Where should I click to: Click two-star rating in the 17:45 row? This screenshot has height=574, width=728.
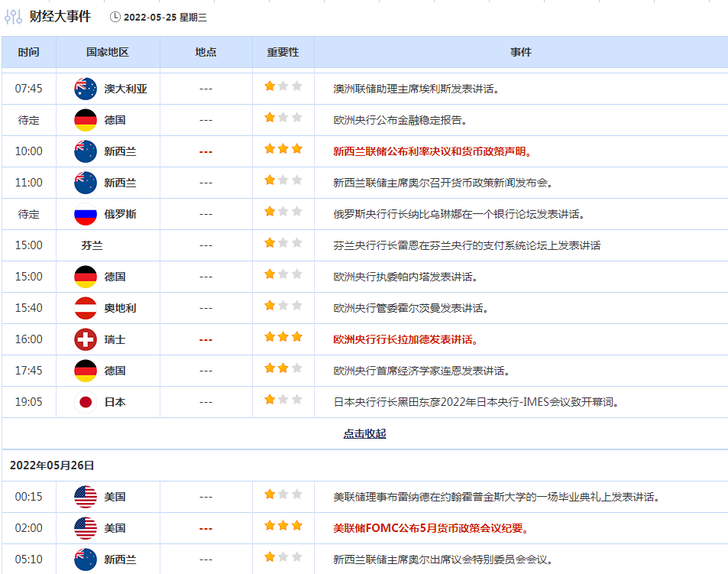pos(283,368)
